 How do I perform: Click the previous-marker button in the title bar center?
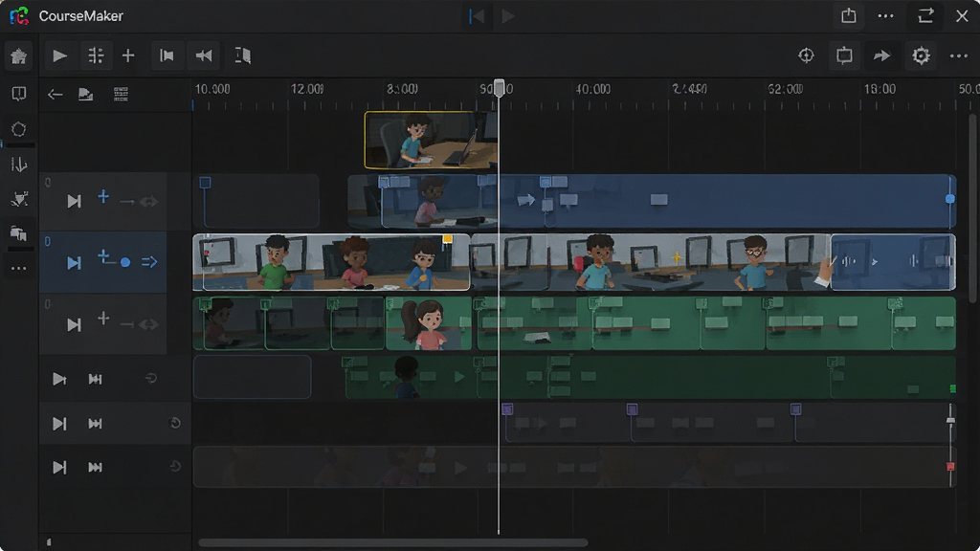coord(477,15)
